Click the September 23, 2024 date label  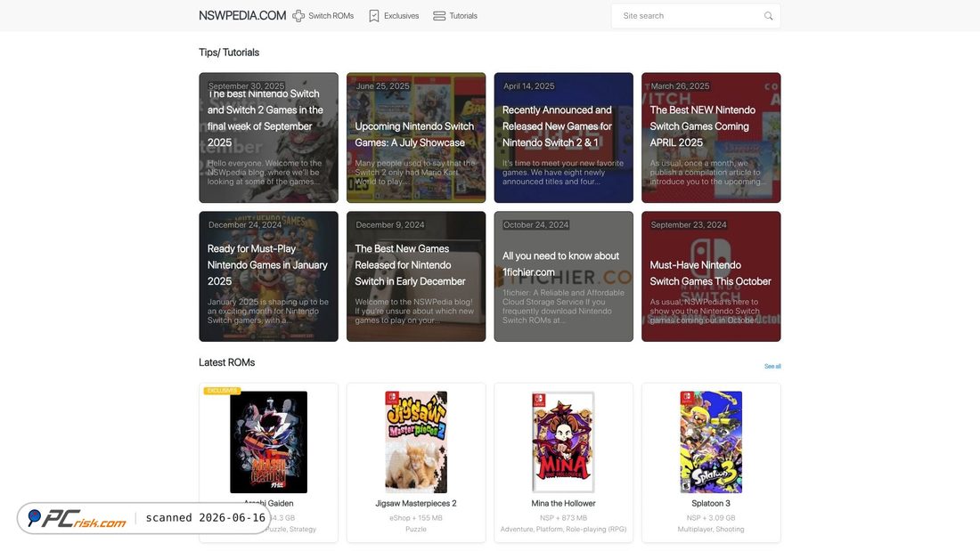pyautogui.click(x=689, y=225)
